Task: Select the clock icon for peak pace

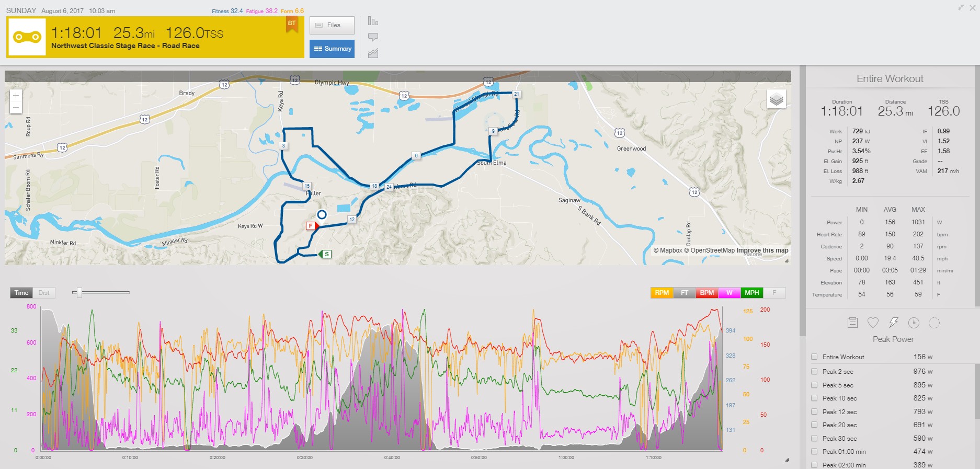Action: [x=914, y=323]
